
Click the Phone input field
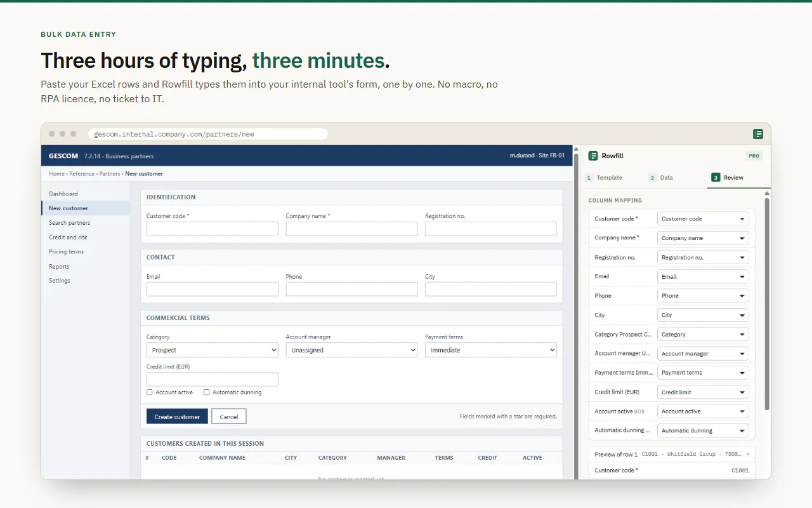(351, 289)
